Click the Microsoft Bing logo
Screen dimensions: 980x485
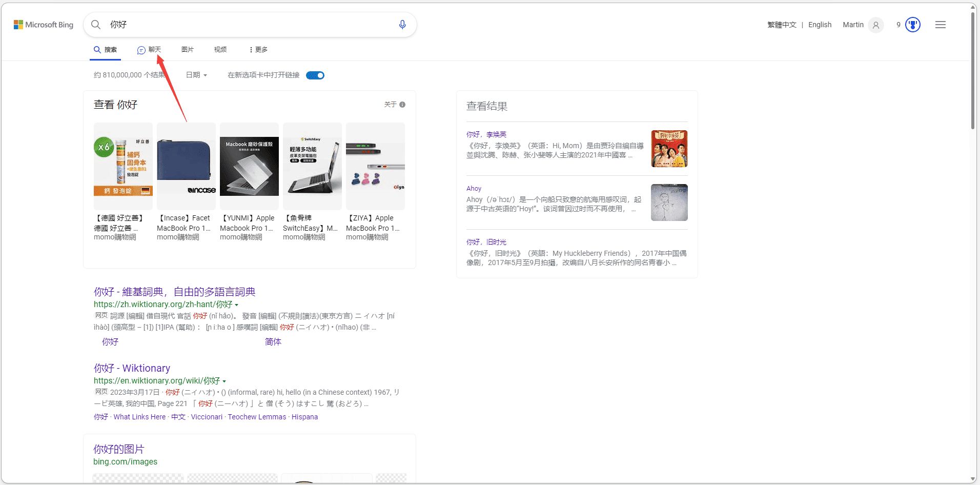[44, 24]
